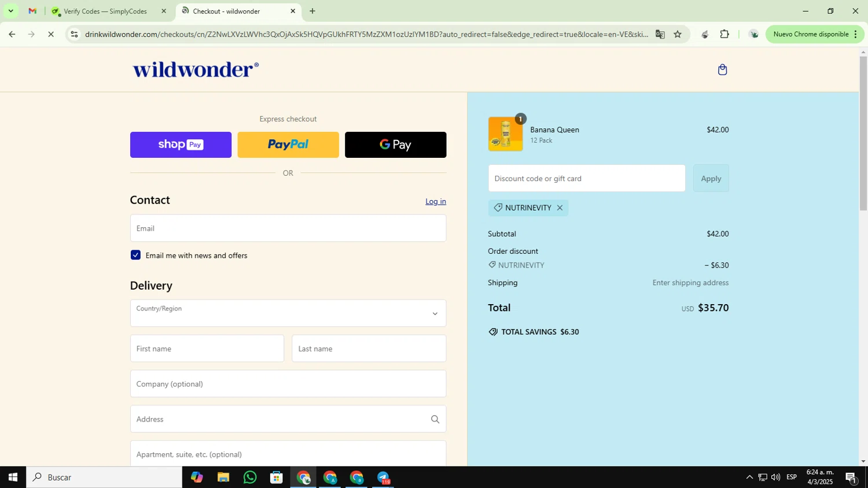Viewport: 868px width, 488px height.
Task: Open the taskbar clock and date
Action: point(820,477)
